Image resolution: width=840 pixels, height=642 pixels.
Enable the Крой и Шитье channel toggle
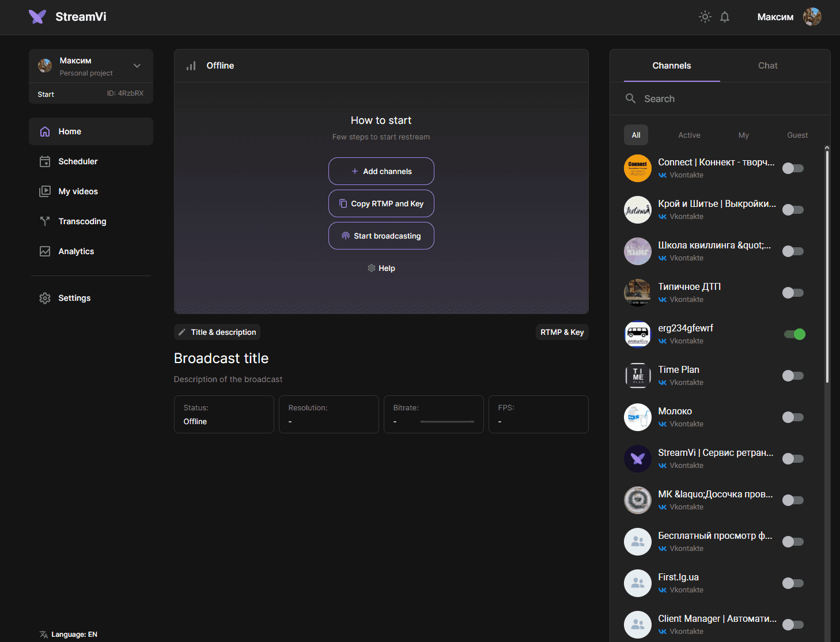[793, 210]
